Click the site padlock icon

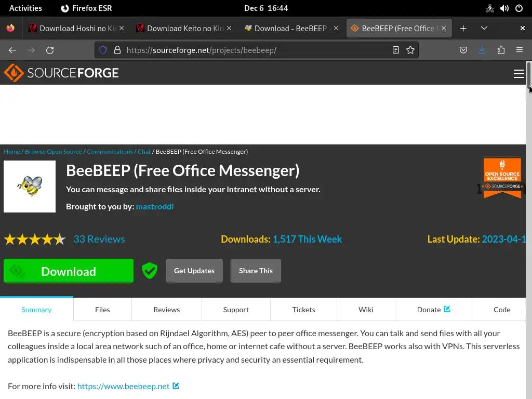[x=117, y=50]
